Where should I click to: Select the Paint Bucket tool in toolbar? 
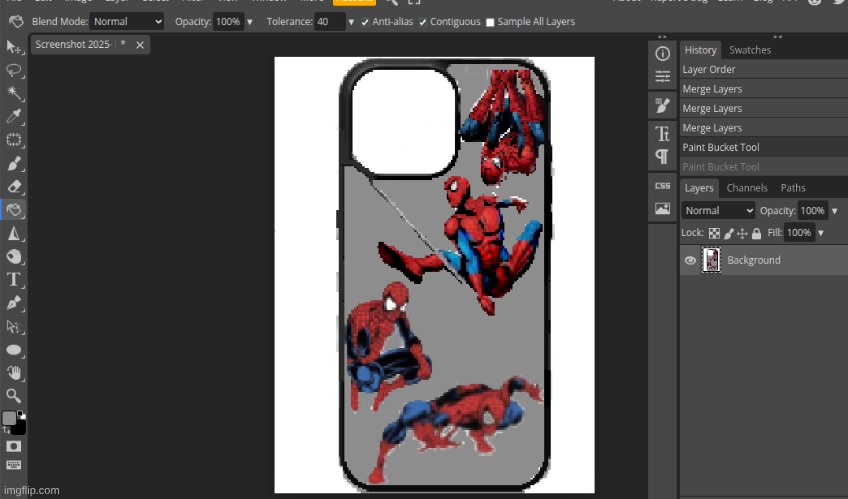[14, 210]
